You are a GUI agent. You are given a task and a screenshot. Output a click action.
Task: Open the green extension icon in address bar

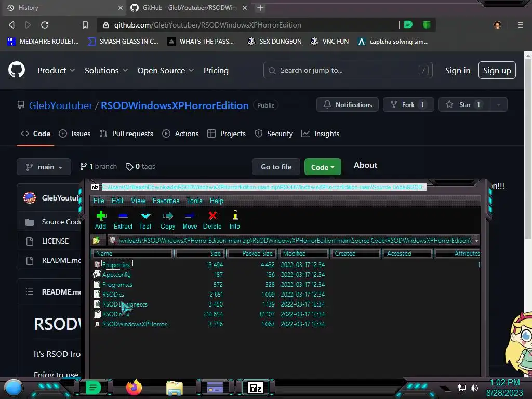tap(408, 25)
